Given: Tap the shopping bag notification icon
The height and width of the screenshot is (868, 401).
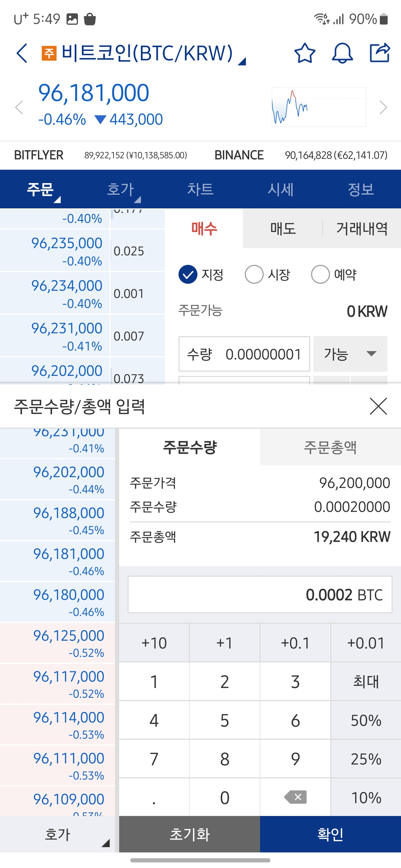Looking at the screenshot, I should pos(90,19).
